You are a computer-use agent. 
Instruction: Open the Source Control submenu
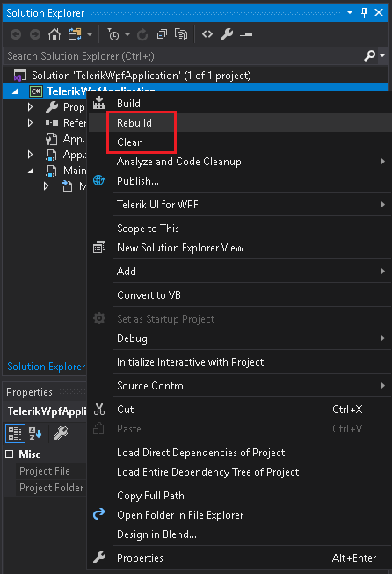[241, 386]
